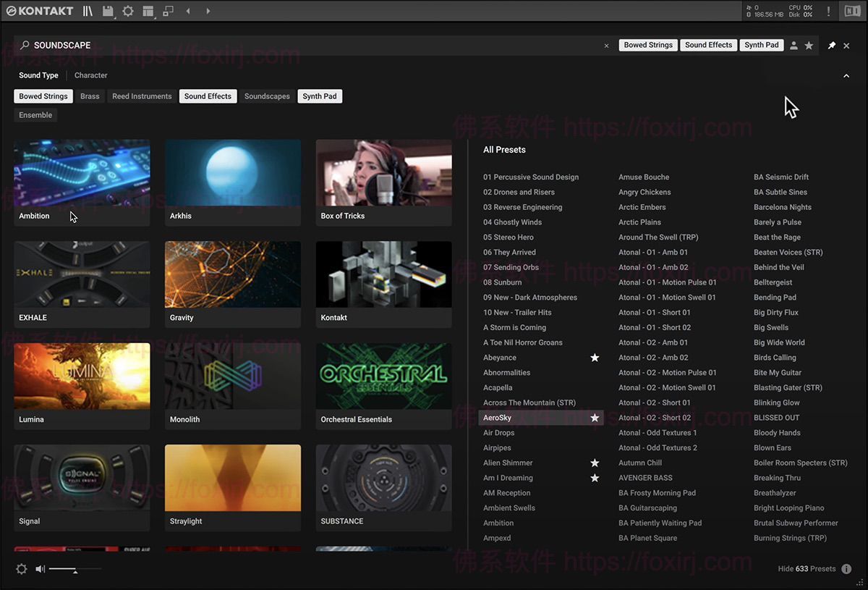Open the Kontakt library browser icon

[87, 10]
